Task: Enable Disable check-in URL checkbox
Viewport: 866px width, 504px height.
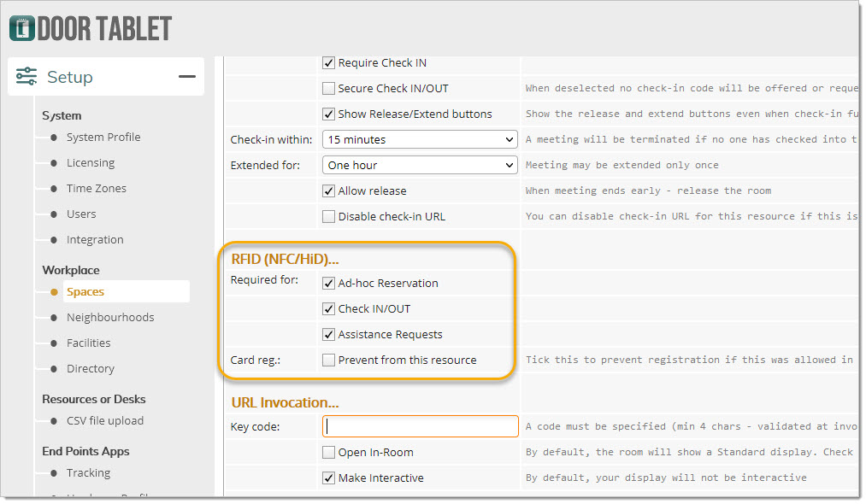Action: pos(329,216)
